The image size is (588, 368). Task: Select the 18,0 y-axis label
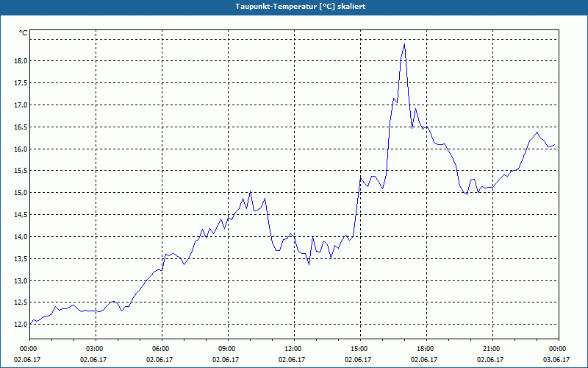21,61
